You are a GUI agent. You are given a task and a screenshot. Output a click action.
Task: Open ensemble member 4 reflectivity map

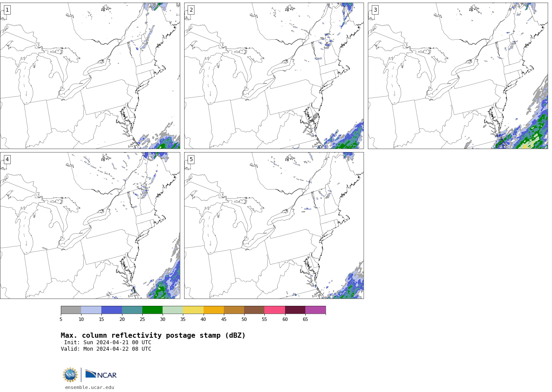click(90, 225)
